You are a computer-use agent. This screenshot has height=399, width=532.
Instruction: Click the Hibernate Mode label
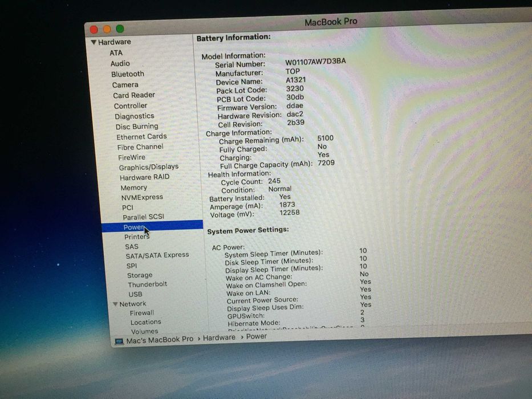(x=254, y=323)
